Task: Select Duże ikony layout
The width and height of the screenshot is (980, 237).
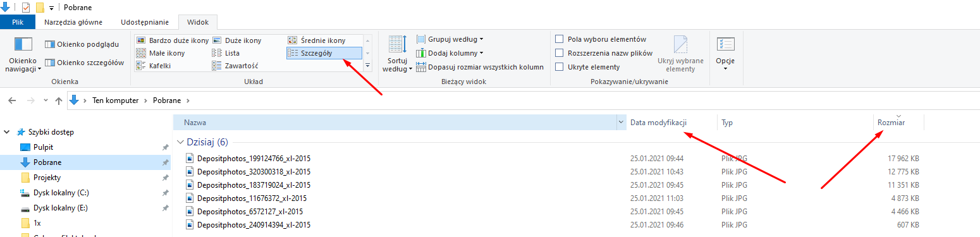Action: pyautogui.click(x=237, y=40)
